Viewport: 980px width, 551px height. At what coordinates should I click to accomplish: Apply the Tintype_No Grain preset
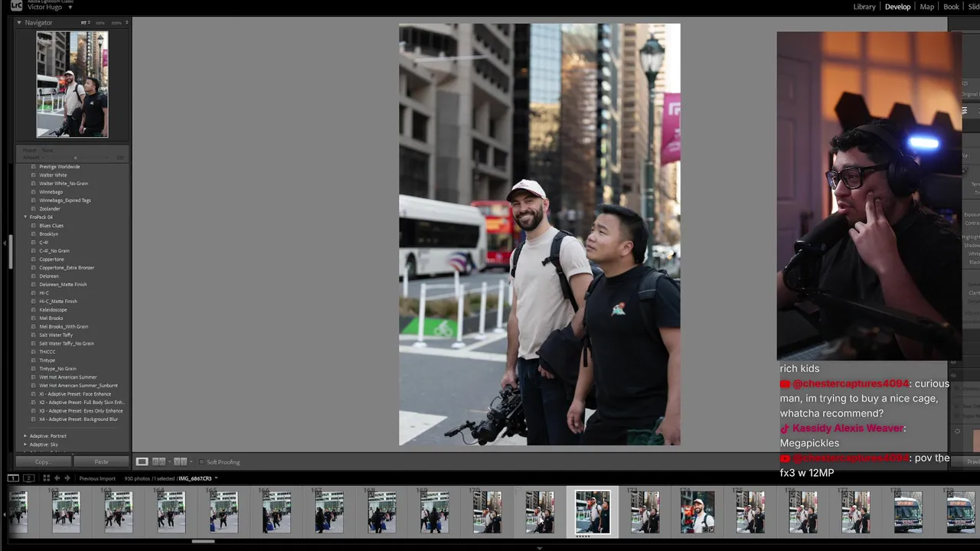pyautogui.click(x=57, y=369)
